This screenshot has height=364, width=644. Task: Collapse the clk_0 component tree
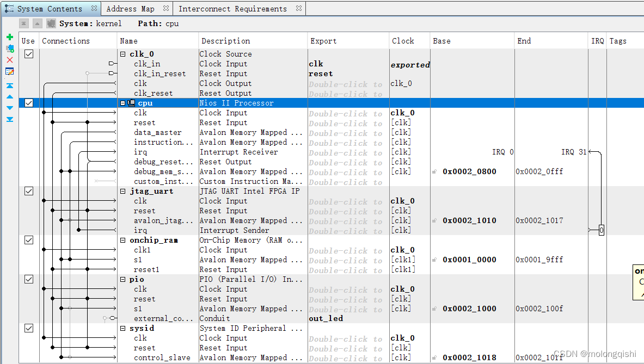point(123,54)
